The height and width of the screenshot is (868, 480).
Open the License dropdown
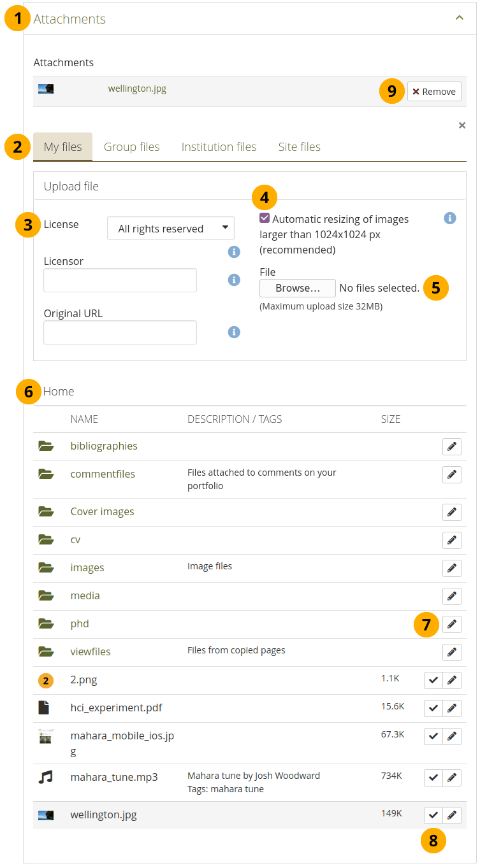tap(170, 229)
